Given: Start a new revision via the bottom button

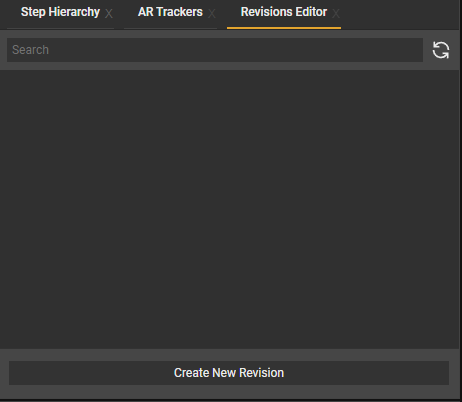Looking at the screenshot, I should [229, 373].
